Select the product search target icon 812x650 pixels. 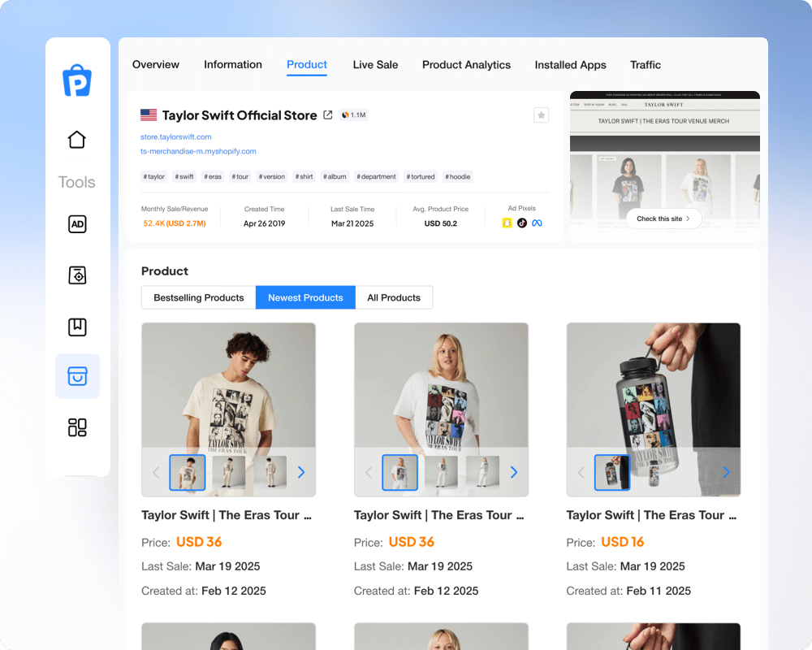pyautogui.click(x=77, y=275)
